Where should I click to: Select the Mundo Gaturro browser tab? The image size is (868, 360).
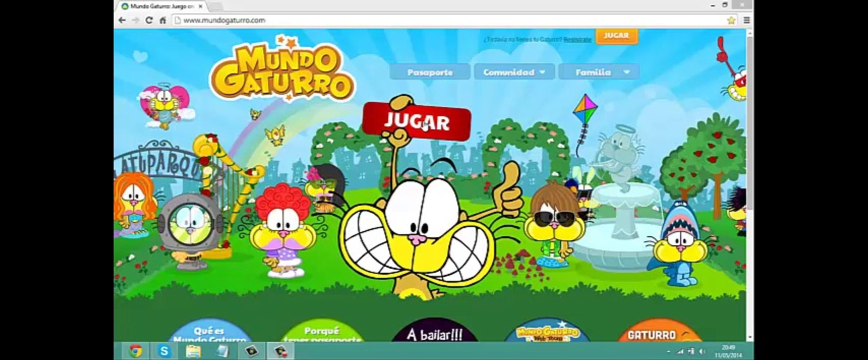(161, 6)
